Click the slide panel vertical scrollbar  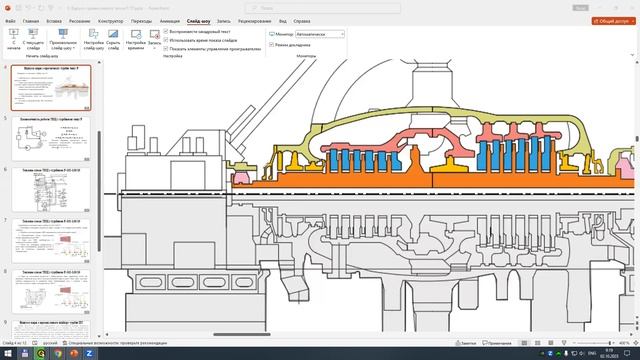[x=99, y=192]
